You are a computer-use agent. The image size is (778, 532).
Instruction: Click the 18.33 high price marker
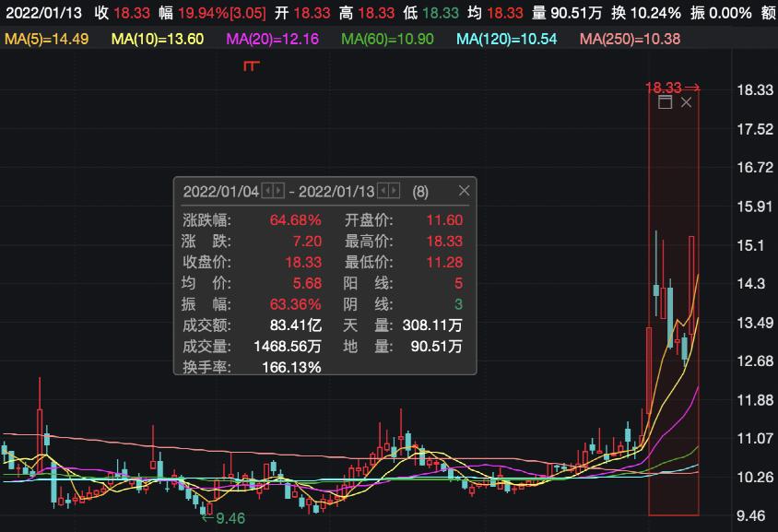pyautogui.click(x=672, y=88)
